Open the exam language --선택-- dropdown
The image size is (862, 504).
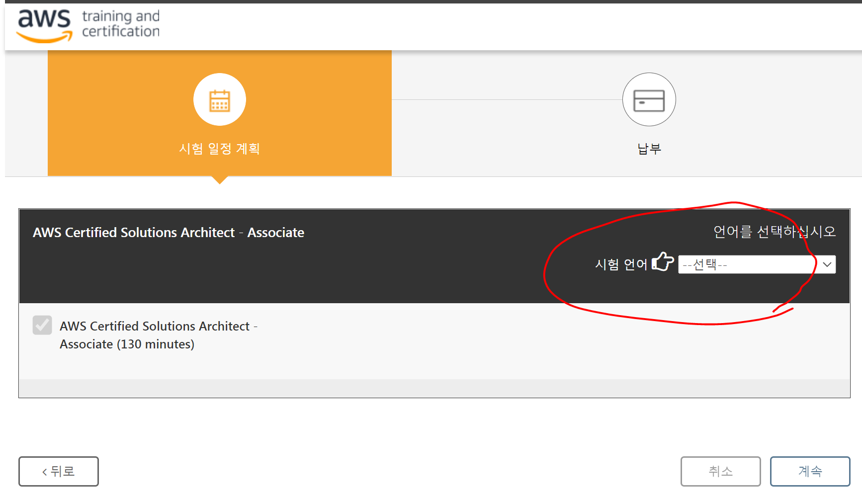click(x=757, y=264)
